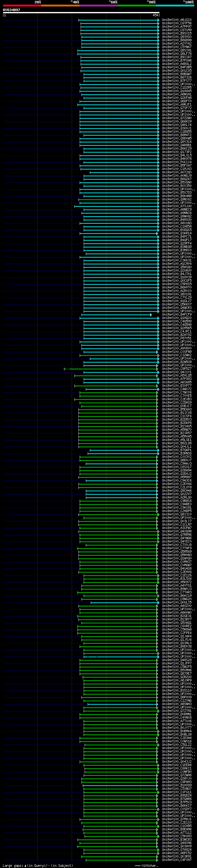The image size is (197, 868).
Task: Open UniRef100_Q2H565 entry
Action: pyautogui.click(x=177, y=328)
